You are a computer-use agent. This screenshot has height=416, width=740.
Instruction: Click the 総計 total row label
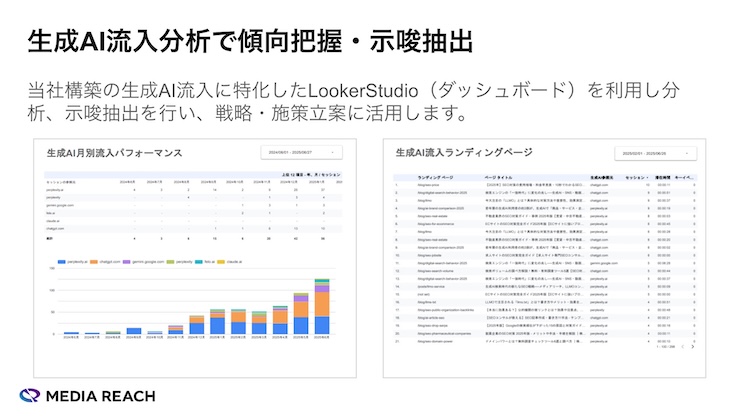point(50,239)
